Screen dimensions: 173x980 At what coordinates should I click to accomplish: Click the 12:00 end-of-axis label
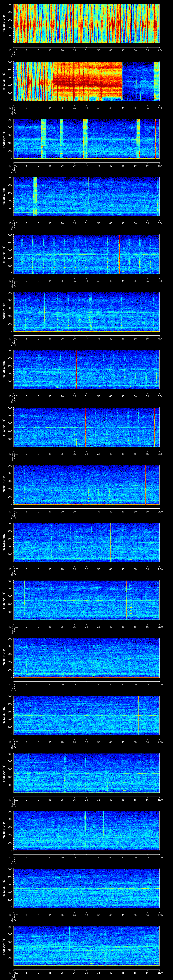[x=159, y=627]
